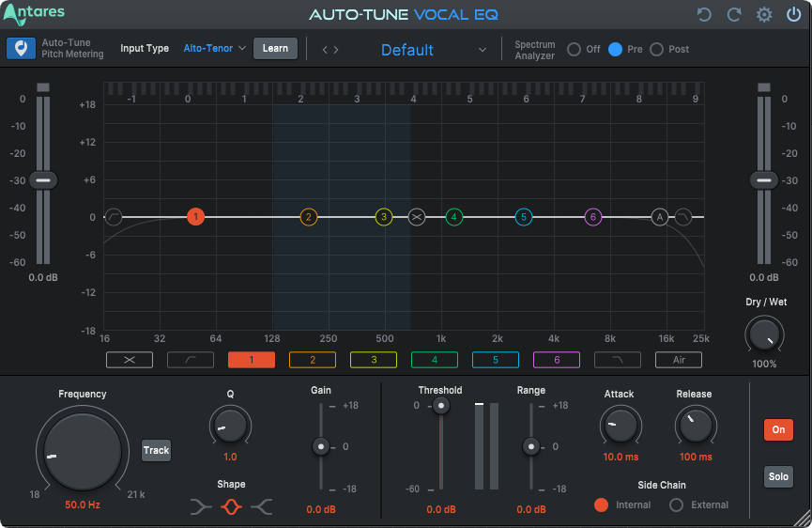Select the high-pass filter node on the graph
This screenshot has height=528, width=812.
pos(114,217)
